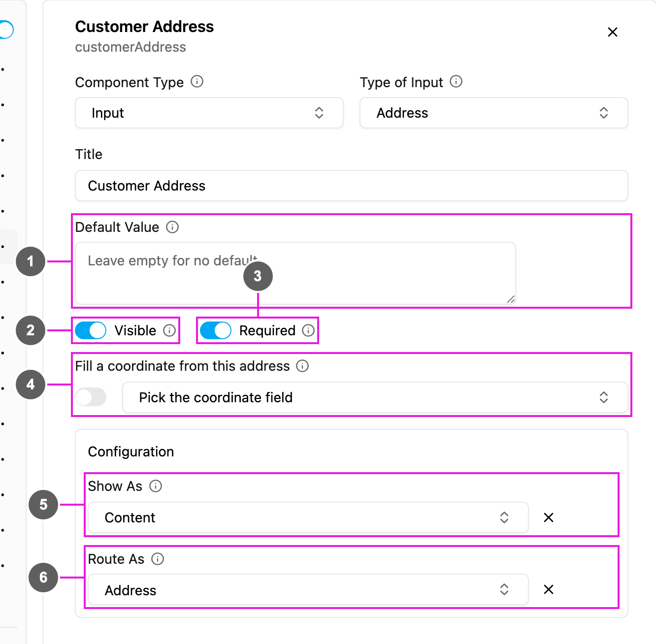Open the Type of Input dropdown

click(494, 113)
